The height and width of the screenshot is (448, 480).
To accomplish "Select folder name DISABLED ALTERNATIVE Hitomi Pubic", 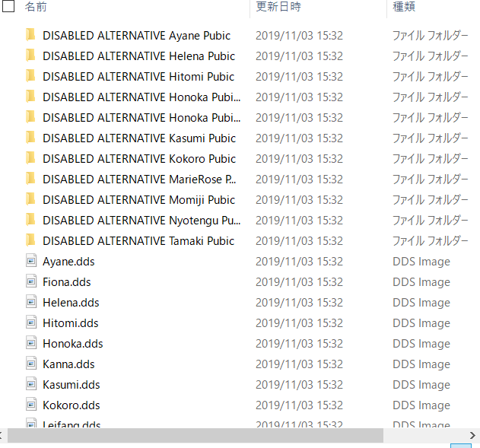I will point(138,77).
